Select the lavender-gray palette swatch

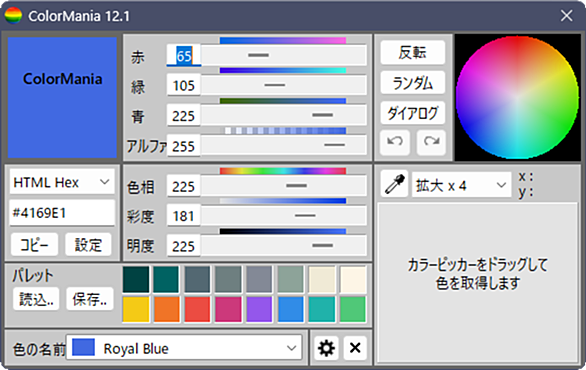pos(259,279)
